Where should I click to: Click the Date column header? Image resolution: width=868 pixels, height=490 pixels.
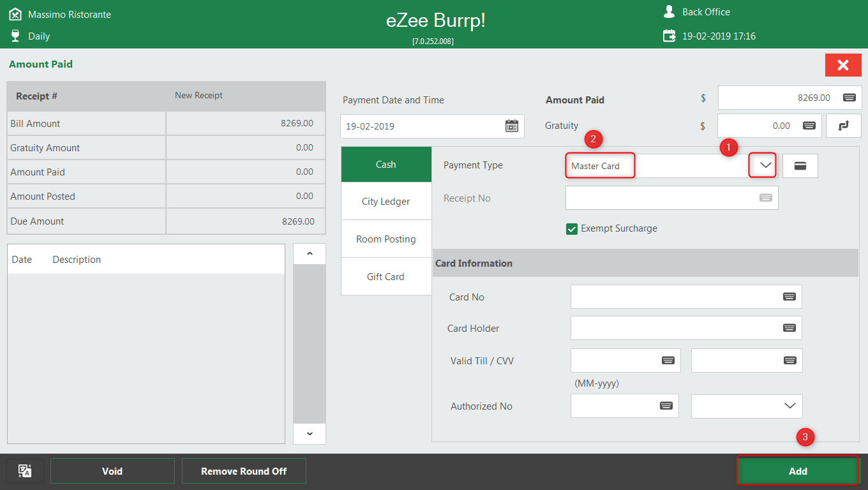(22, 259)
